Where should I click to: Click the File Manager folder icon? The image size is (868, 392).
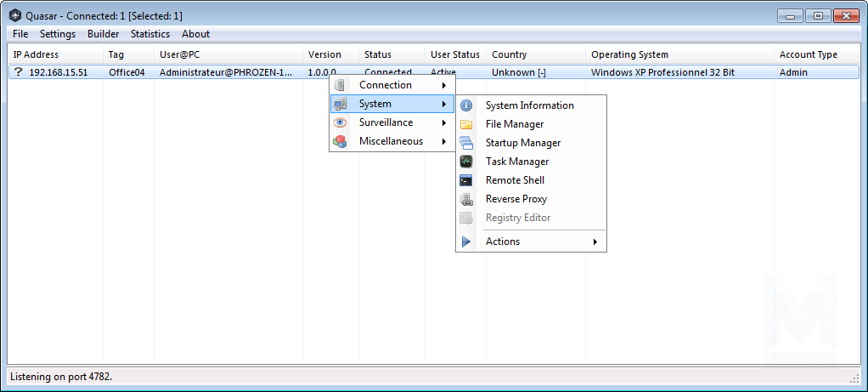(x=466, y=124)
